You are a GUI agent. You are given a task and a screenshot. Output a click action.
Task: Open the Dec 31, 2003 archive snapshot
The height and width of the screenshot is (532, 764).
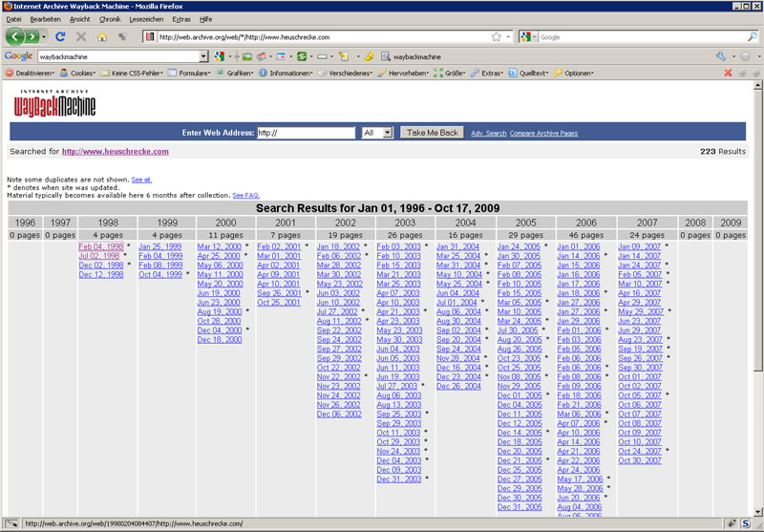point(398,479)
